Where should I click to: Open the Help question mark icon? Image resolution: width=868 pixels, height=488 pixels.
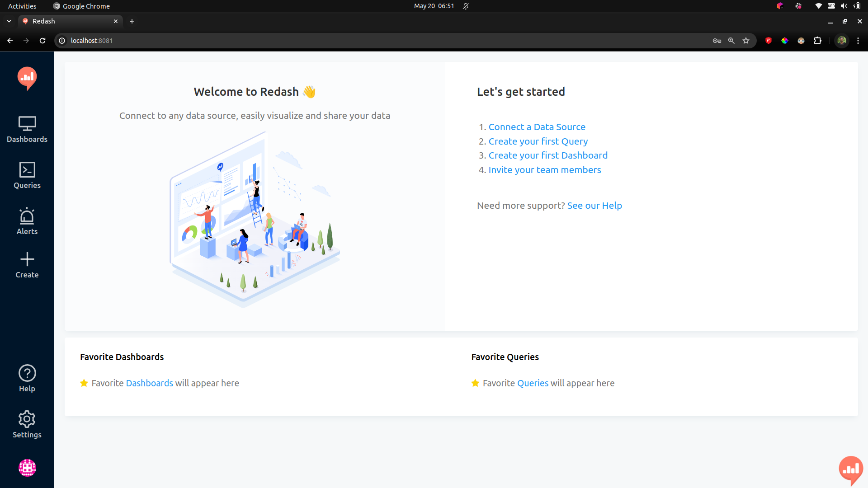(x=27, y=373)
